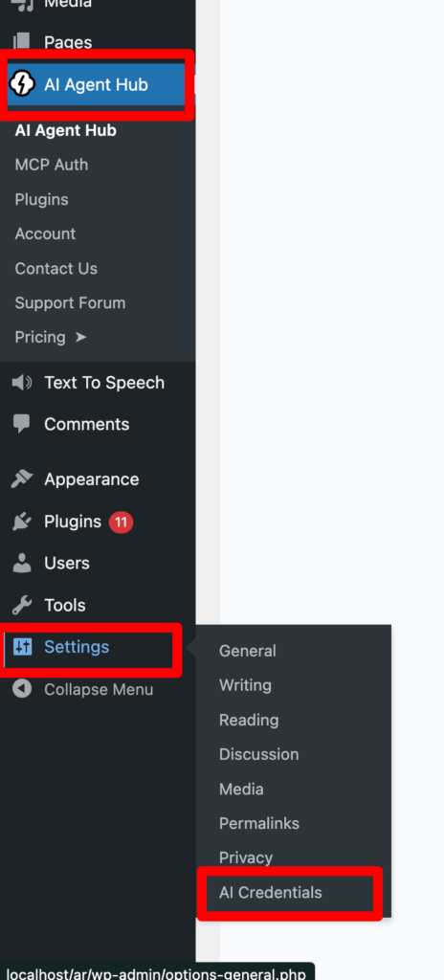The width and height of the screenshot is (444, 980).
Task: Collapse the admin menu with arrow icon
Action: pos(22,689)
